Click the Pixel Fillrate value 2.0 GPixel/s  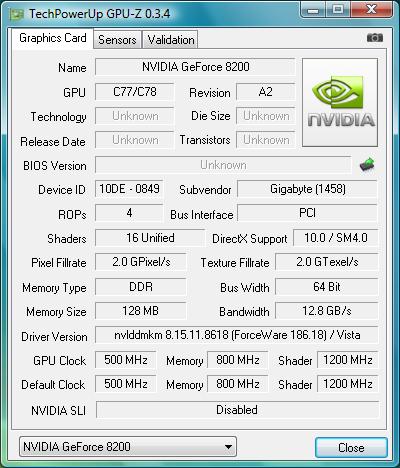coord(141,262)
